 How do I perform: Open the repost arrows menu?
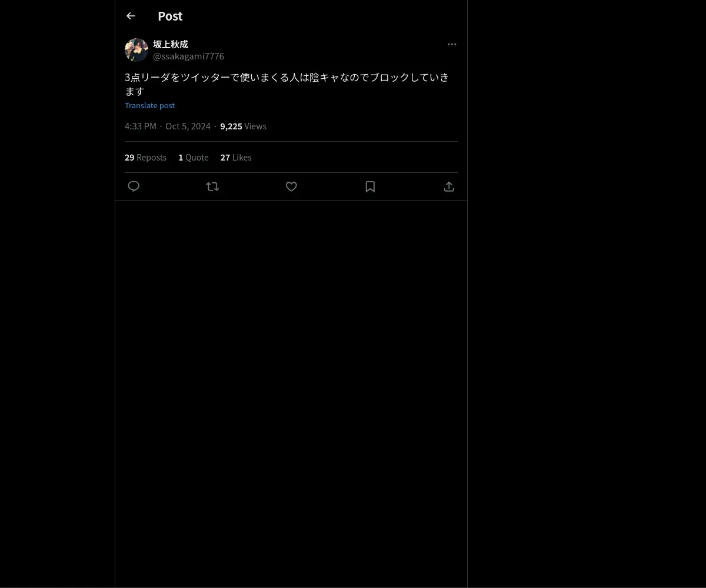pos(212,186)
